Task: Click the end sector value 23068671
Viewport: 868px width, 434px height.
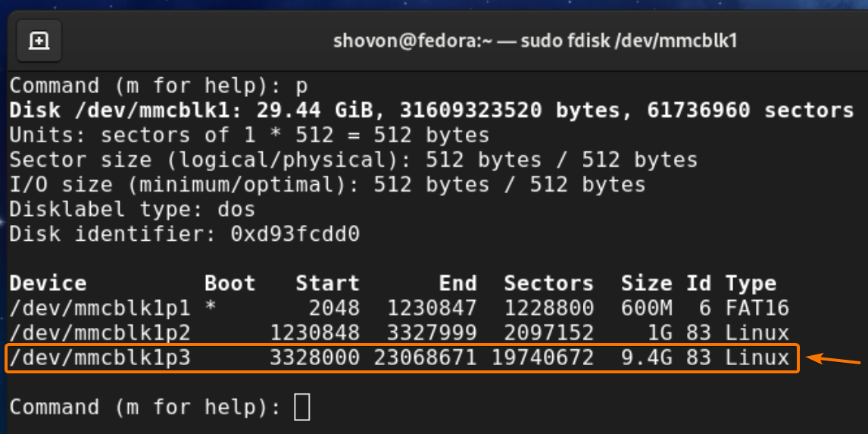Action: click(425, 358)
